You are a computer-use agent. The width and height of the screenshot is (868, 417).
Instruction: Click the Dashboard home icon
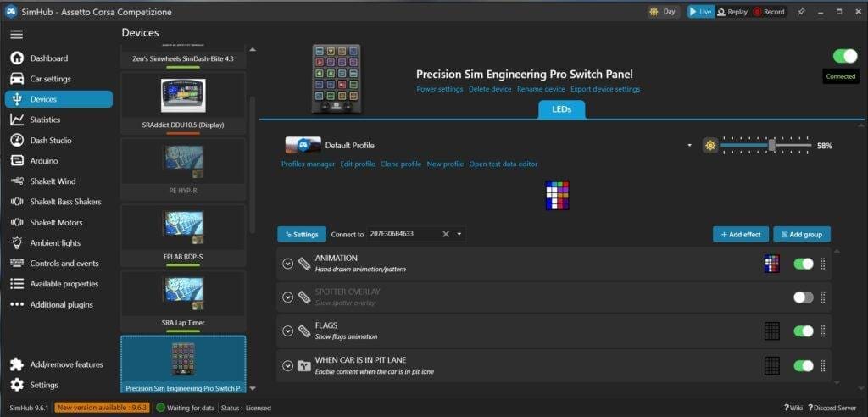pos(17,58)
